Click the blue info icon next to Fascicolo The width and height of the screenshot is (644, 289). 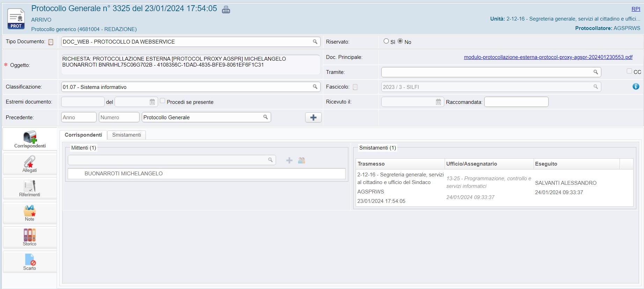pos(636,86)
